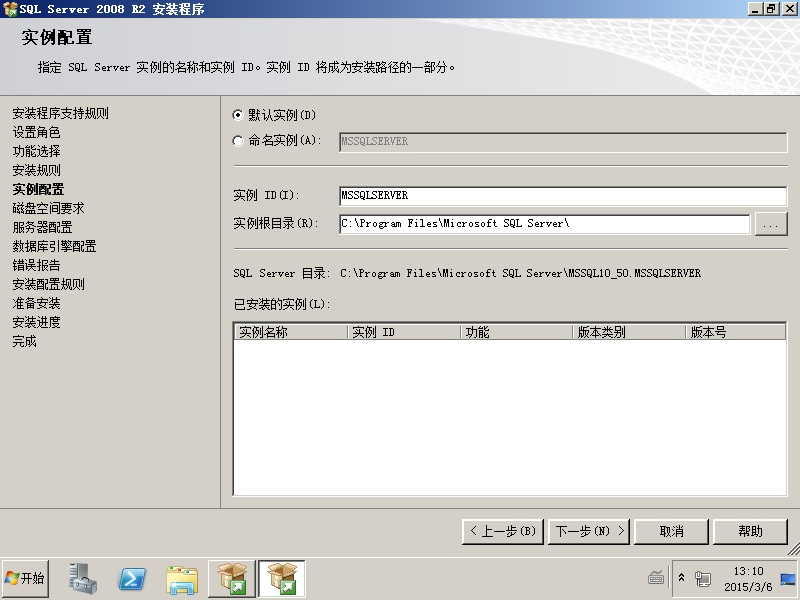
Task: Select 数据库引擎配置 step in sidebar
Action: coord(54,246)
